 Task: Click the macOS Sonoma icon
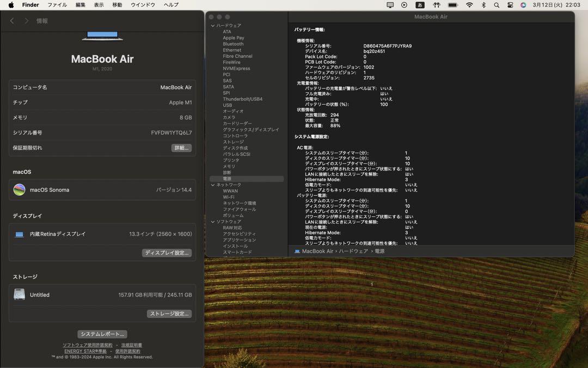tap(19, 190)
